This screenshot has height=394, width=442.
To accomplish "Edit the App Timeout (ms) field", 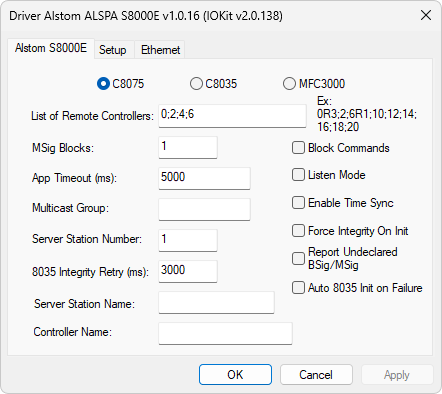I will 204,178.
